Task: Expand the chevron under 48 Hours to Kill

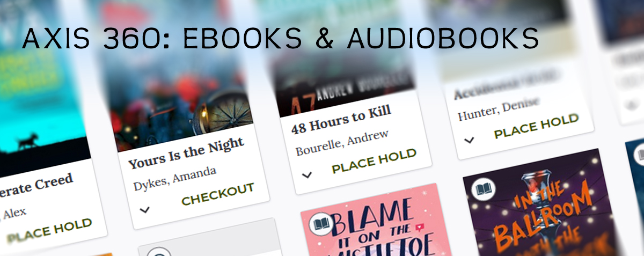Action: pyautogui.click(x=307, y=175)
